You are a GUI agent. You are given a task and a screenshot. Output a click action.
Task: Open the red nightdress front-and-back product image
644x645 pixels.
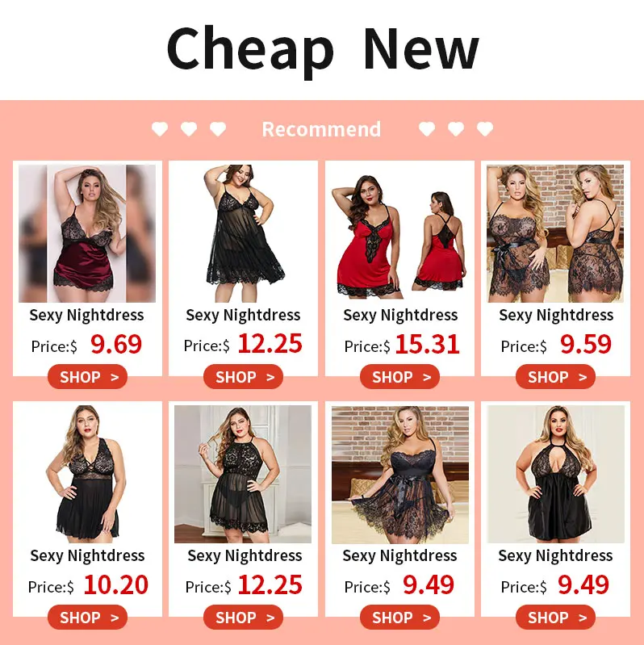coord(399,233)
